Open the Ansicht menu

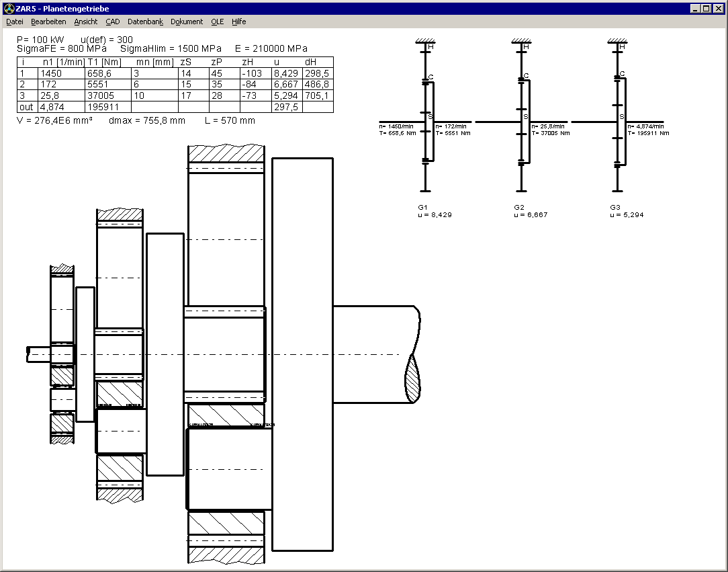coord(85,22)
